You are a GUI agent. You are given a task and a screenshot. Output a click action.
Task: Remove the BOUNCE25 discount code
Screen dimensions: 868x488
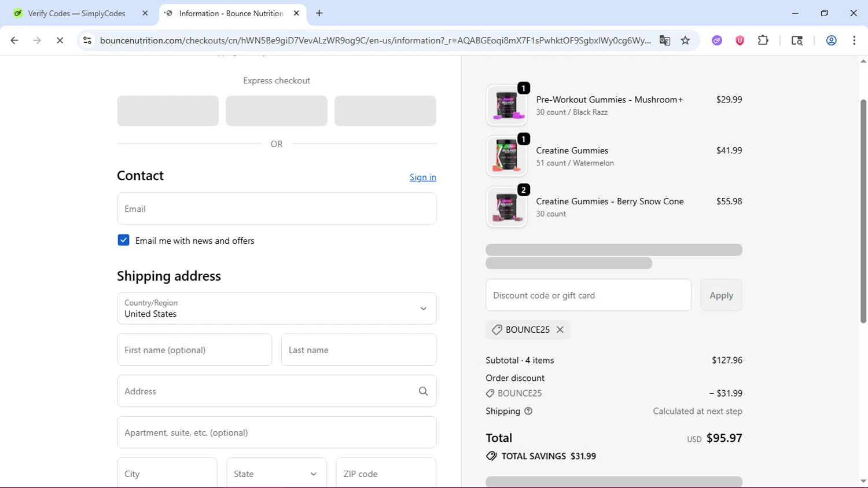[x=560, y=329]
